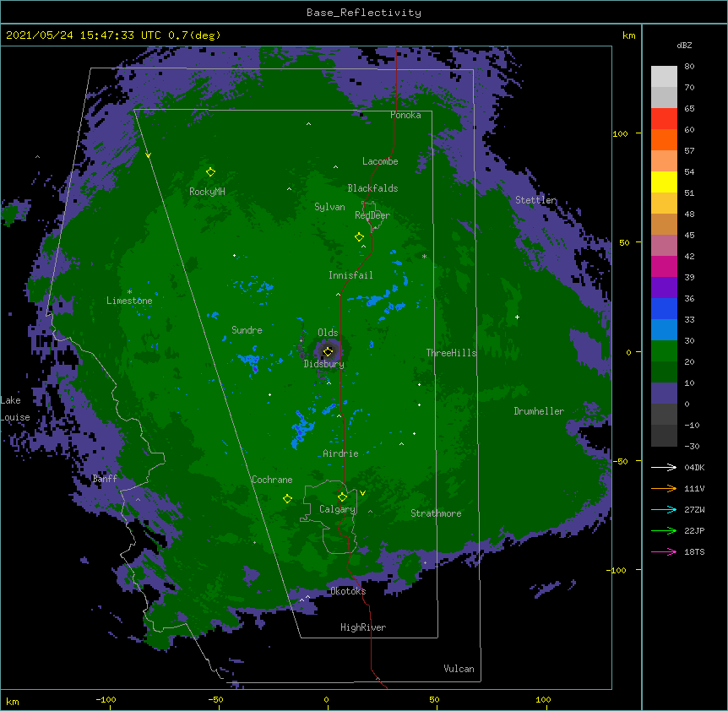Click yellow v marker northeast of Calgary
728x711 pixels.
(x=362, y=493)
